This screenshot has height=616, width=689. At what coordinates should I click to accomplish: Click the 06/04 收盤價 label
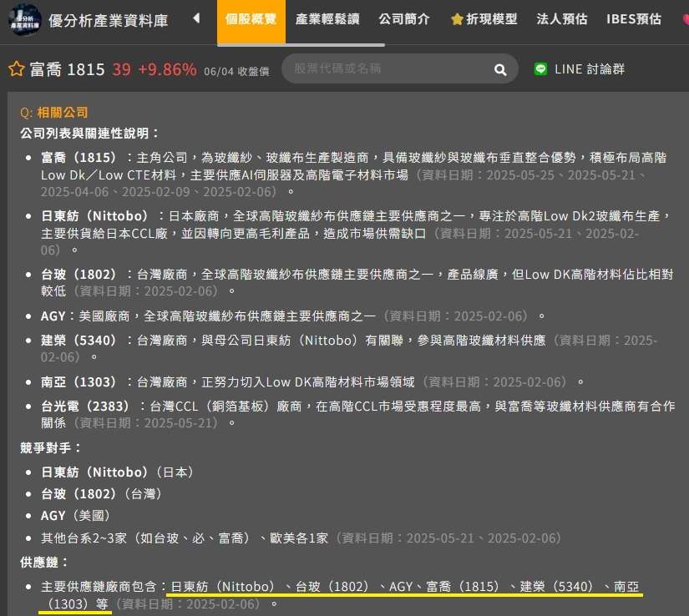pos(236,72)
